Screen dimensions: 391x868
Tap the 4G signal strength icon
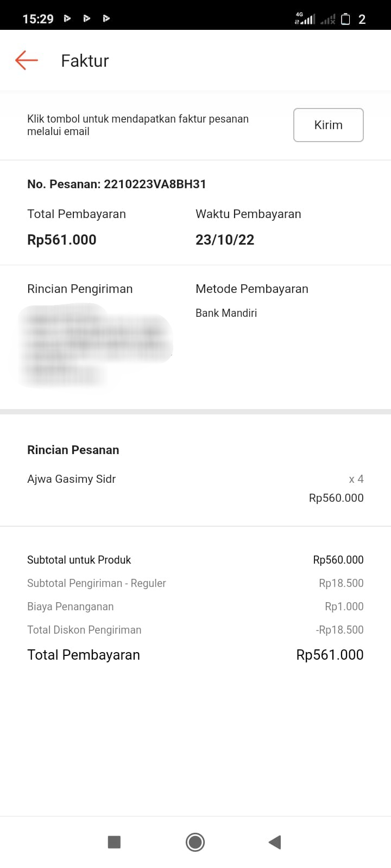tap(304, 19)
